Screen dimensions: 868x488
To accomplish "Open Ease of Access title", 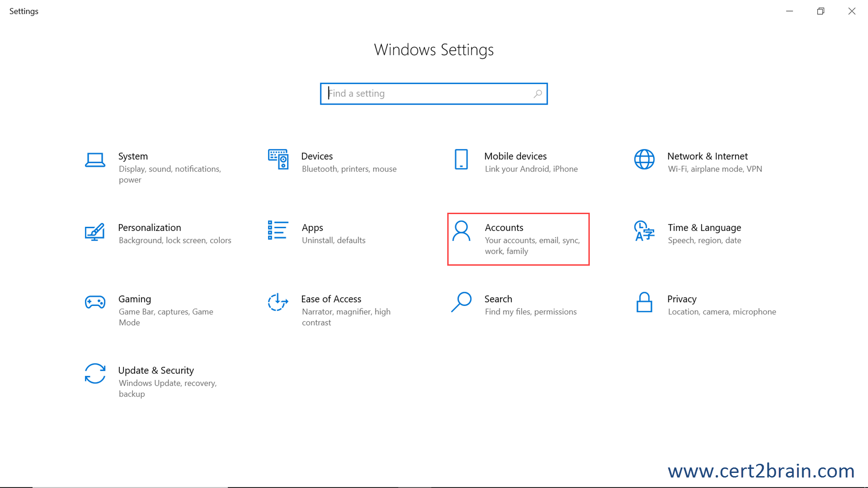I will click(331, 299).
